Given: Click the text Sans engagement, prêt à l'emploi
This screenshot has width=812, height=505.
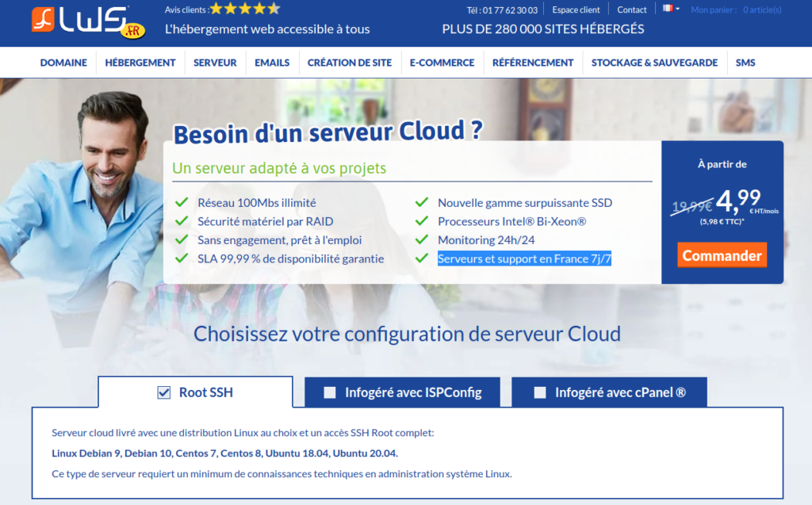Looking at the screenshot, I should click(280, 239).
